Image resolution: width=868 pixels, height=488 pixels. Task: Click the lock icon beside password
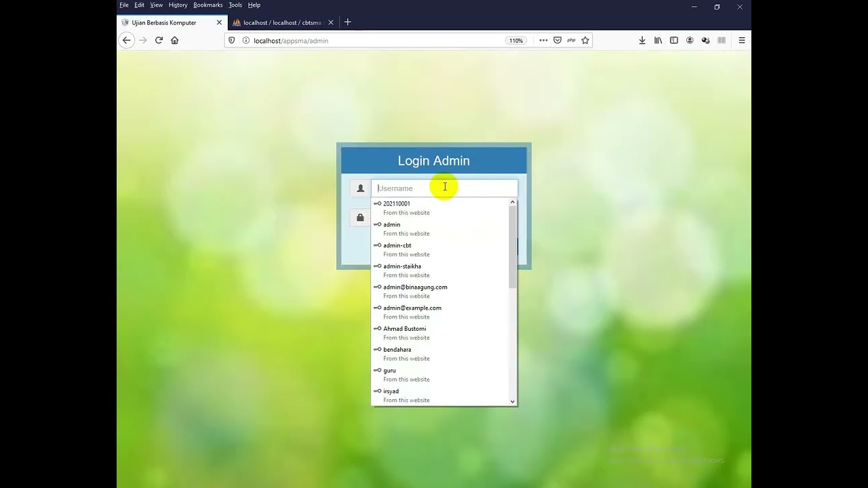tap(360, 218)
